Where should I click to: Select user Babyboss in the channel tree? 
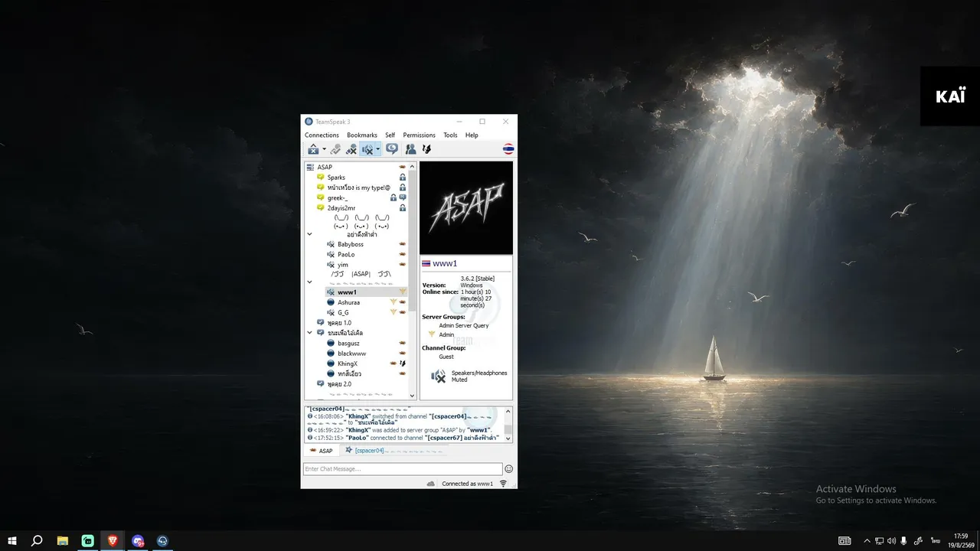click(351, 244)
